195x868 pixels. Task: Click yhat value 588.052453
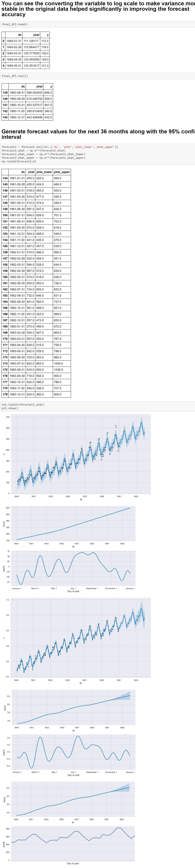tap(35, 93)
